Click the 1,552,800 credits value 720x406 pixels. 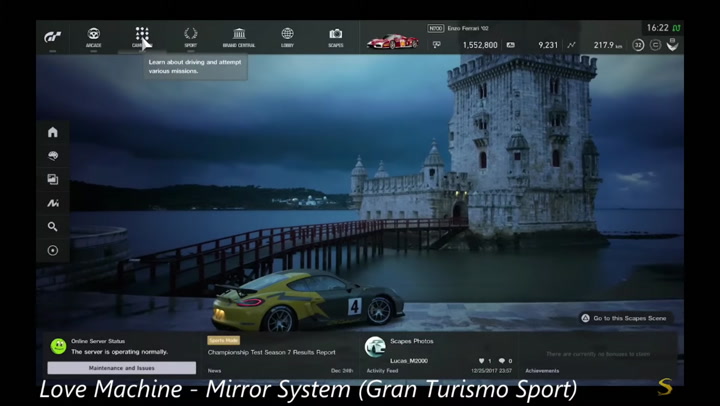[480, 45]
